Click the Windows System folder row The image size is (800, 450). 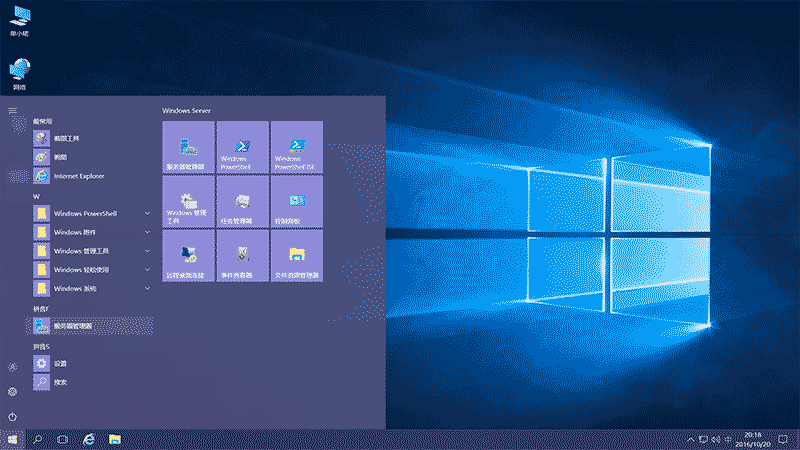pos(90,288)
